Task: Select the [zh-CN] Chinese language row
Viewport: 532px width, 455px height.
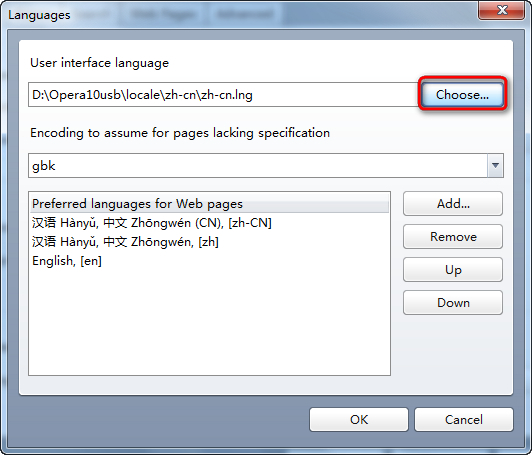Action: pos(209,223)
